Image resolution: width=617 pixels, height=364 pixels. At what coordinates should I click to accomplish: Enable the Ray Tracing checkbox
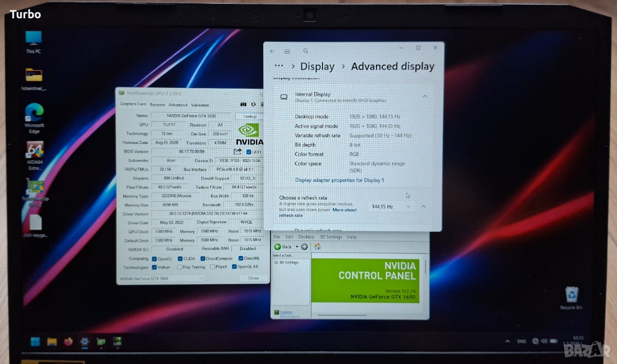[179, 267]
